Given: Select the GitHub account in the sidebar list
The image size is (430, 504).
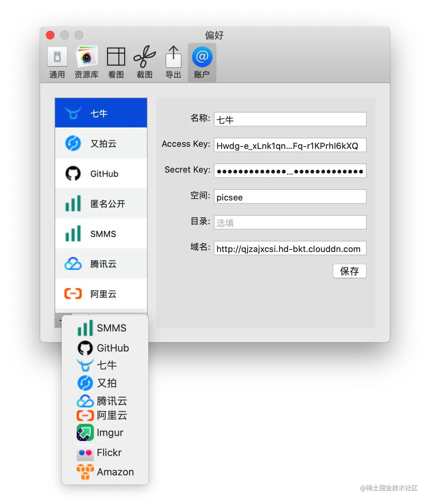Looking at the screenshot, I should point(101,174).
